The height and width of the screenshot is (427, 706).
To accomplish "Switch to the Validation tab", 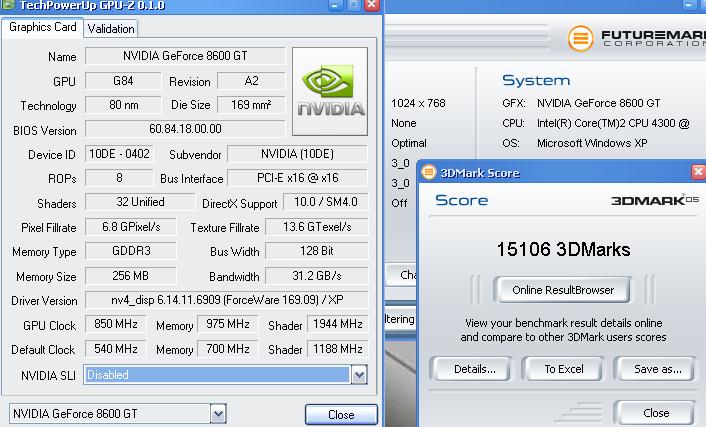I will pos(111,29).
